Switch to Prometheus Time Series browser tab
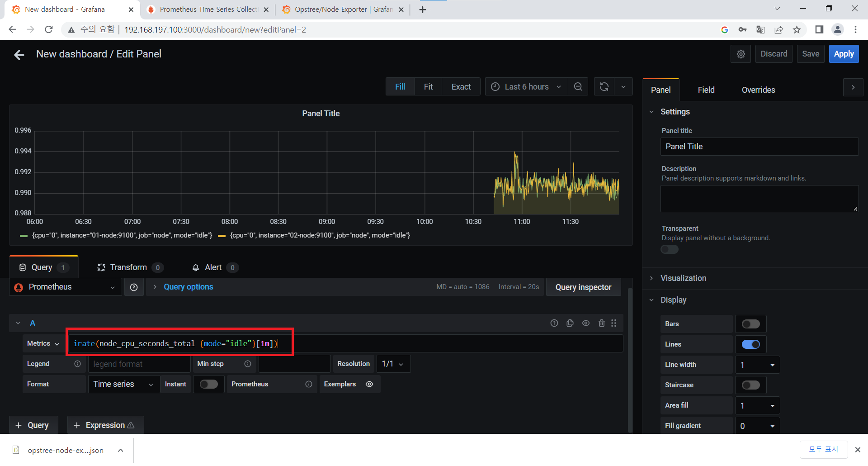The image size is (868, 466). pyautogui.click(x=209, y=10)
